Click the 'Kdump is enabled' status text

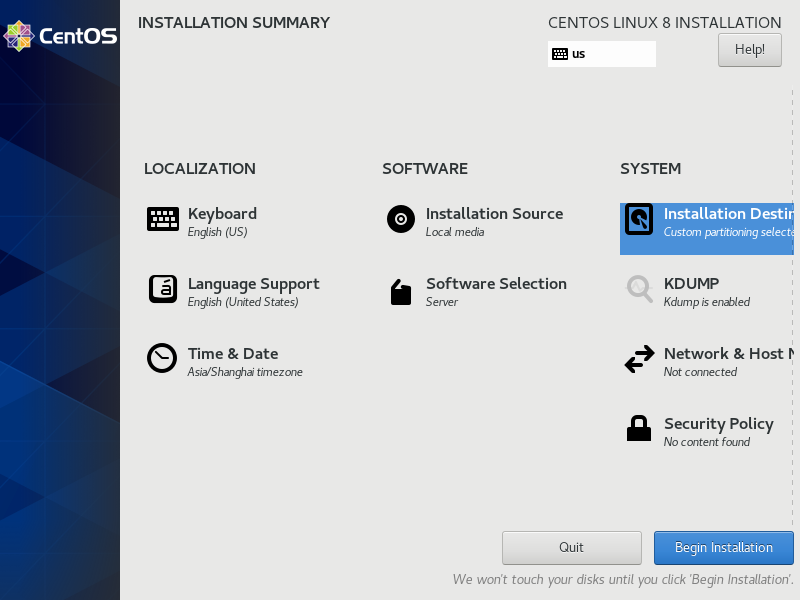pos(707,302)
